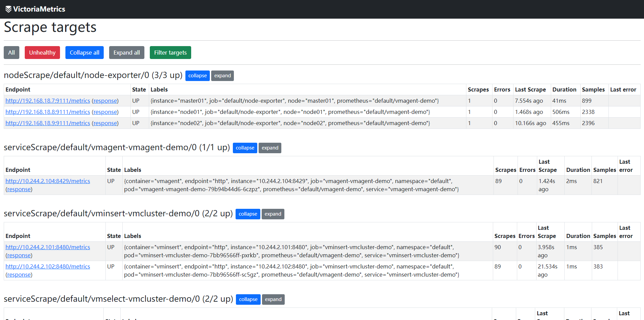
Task: Click Duration value 41ms
Action: click(559, 101)
